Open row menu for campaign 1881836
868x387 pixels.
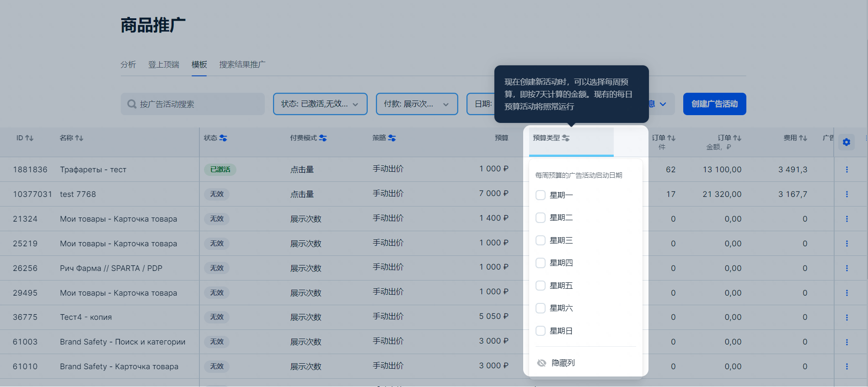(847, 170)
